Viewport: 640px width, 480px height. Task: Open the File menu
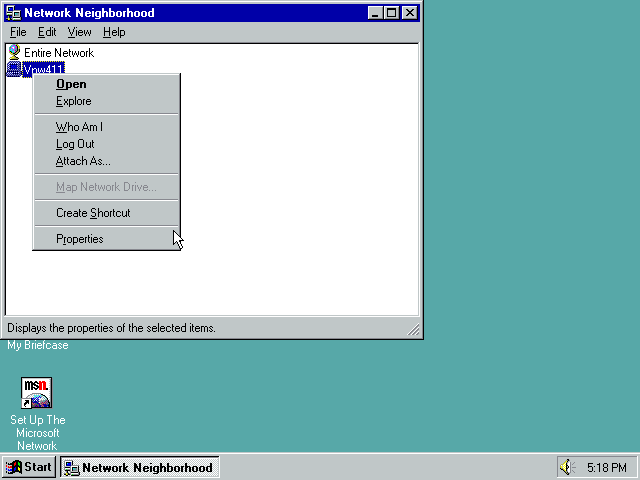pos(18,32)
